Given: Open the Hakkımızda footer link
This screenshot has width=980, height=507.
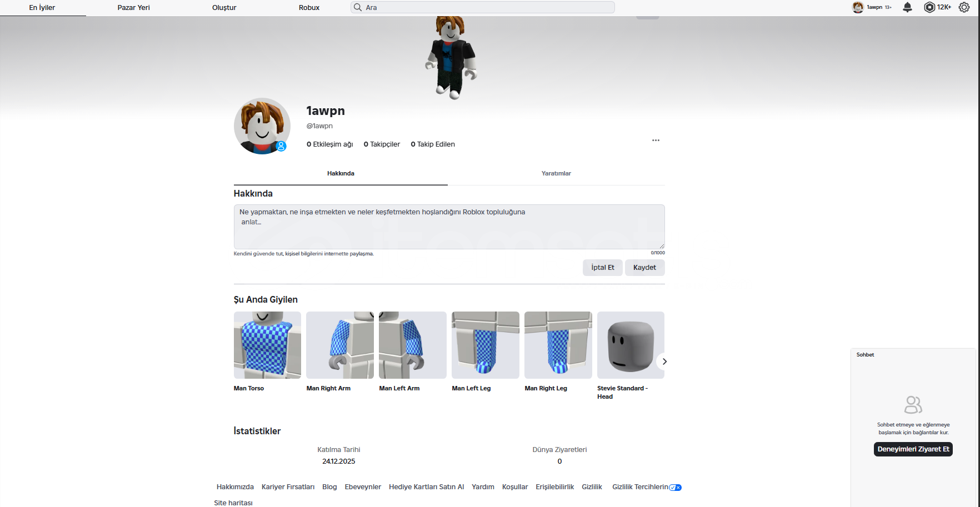Looking at the screenshot, I should click(x=235, y=487).
